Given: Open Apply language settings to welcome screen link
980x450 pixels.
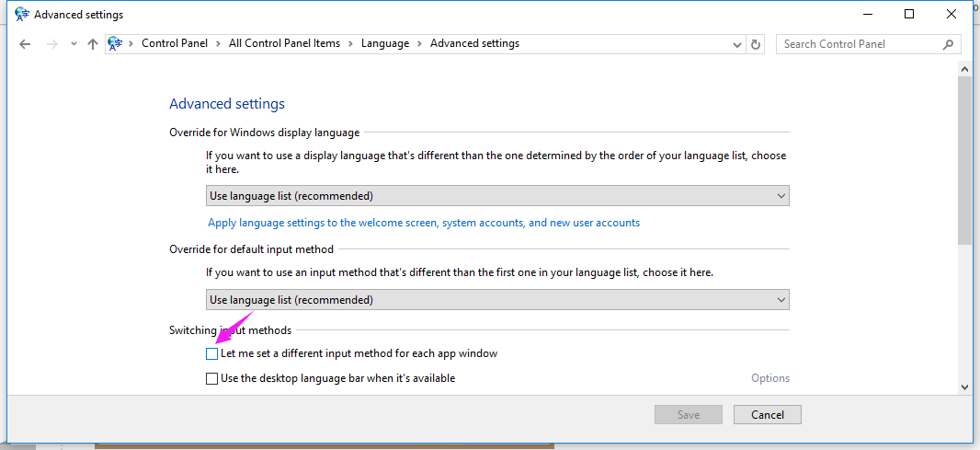Looking at the screenshot, I should [x=424, y=223].
